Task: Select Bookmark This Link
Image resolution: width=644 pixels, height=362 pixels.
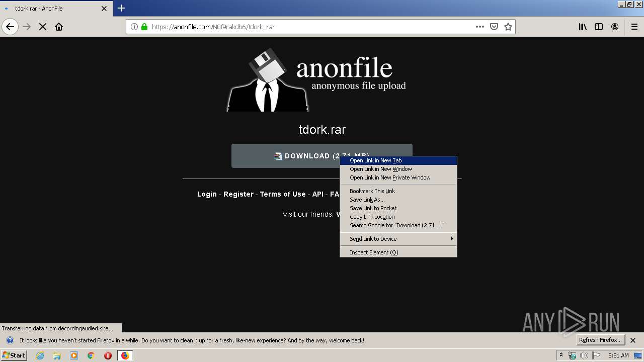Action: (x=398, y=191)
